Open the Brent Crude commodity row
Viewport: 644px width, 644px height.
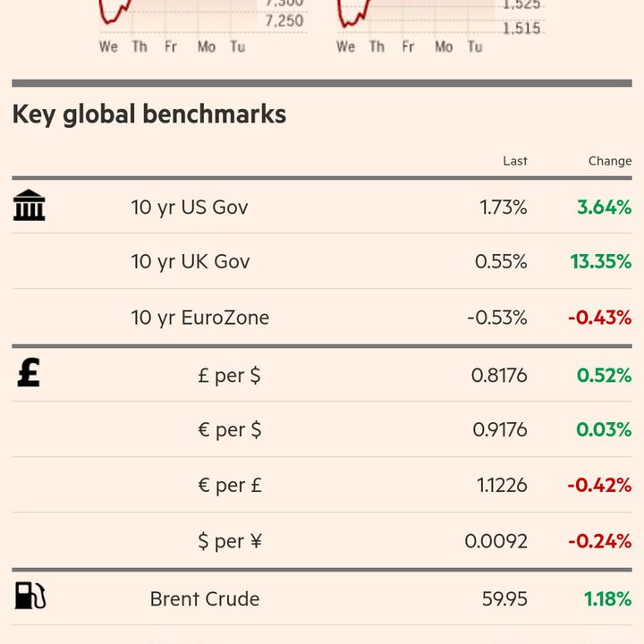click(205, 599)
